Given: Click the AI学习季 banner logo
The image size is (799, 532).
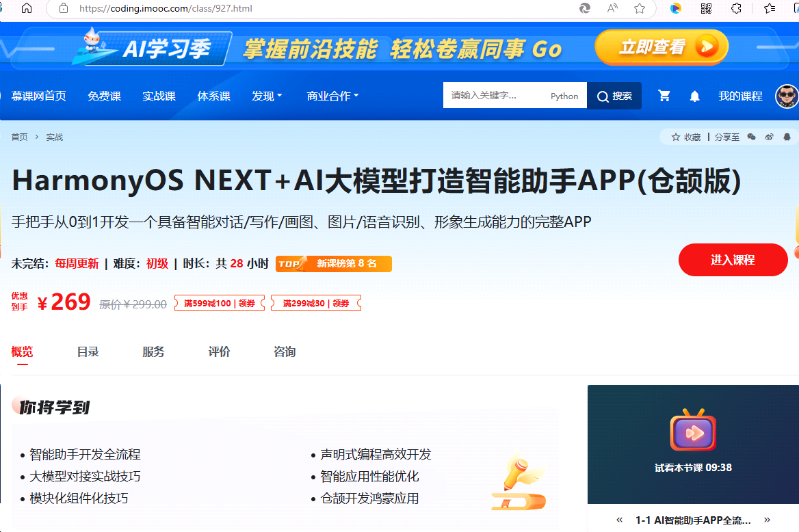Looking at the screenshot, I should (x=153, y=47).
